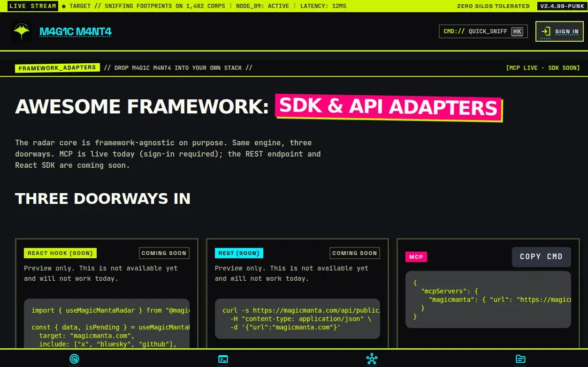Click the React hook import code block
The image size is (588, 367).
coord(107,324)
